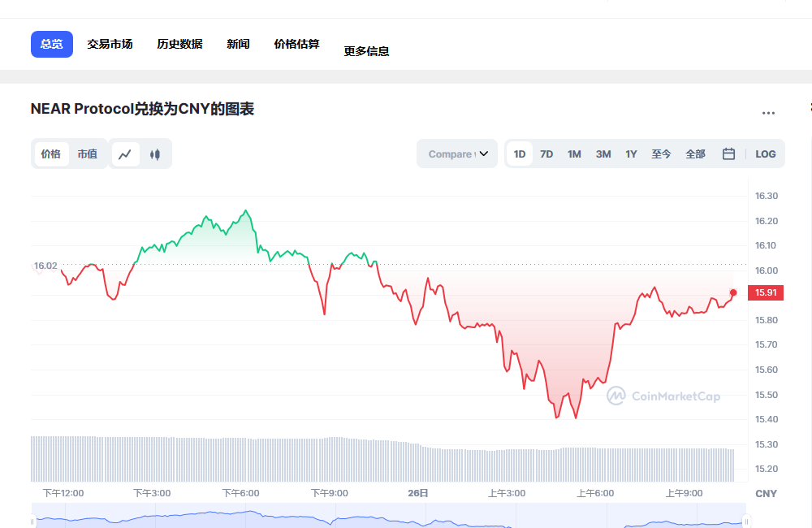Click the 16.30 price axis label
The image size is (812, 528).
[x=767, y=196]
